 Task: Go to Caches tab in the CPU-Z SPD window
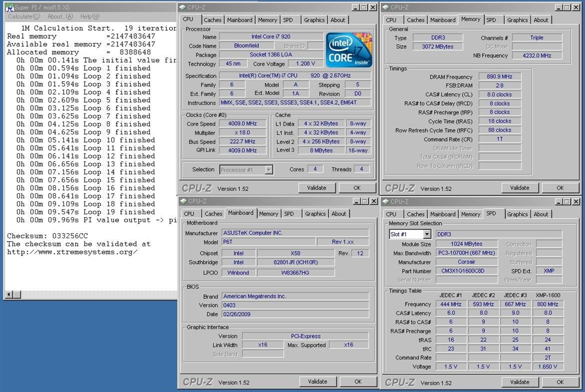(416, 214)
